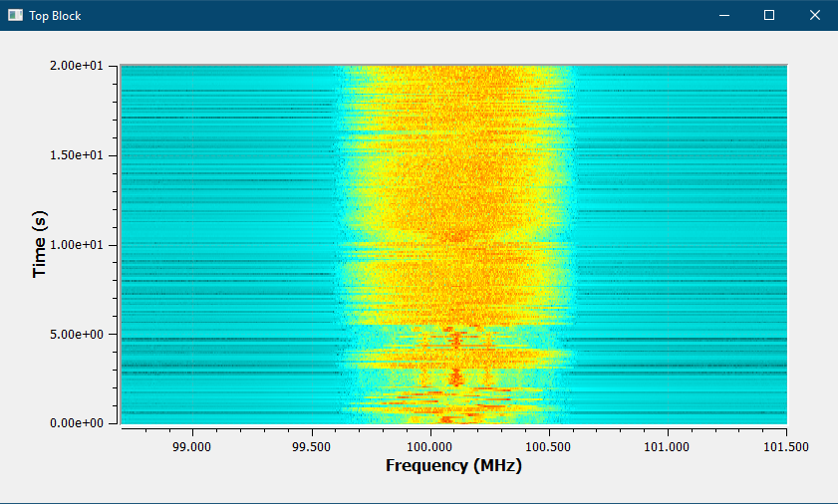Close the Top Block window

coord(815,15)
